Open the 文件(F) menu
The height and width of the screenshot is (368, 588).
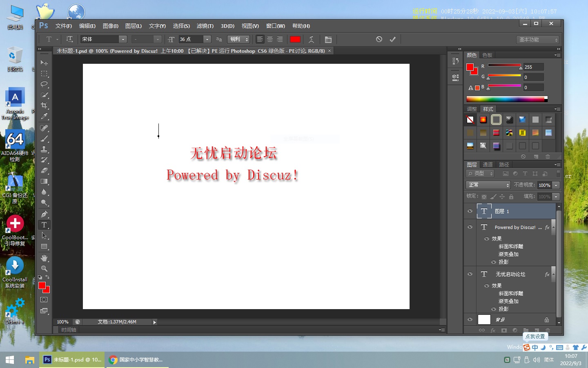[64, 26]
